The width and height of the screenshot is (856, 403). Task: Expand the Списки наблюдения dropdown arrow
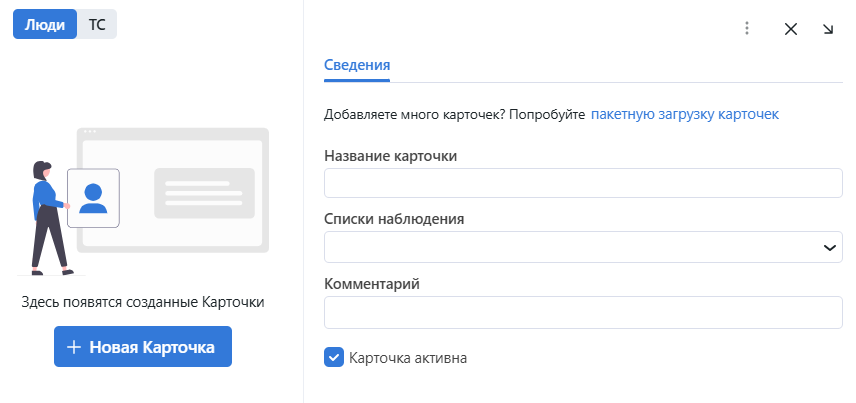pyautogui.click(x=829, y=247)
